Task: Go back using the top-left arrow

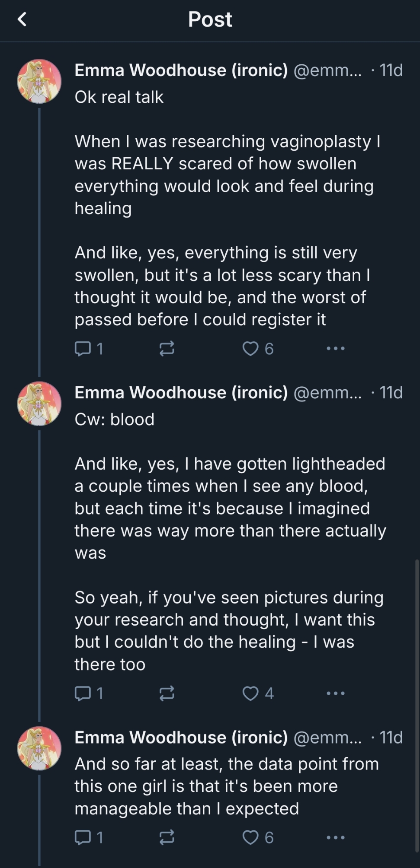Action: 22,19
